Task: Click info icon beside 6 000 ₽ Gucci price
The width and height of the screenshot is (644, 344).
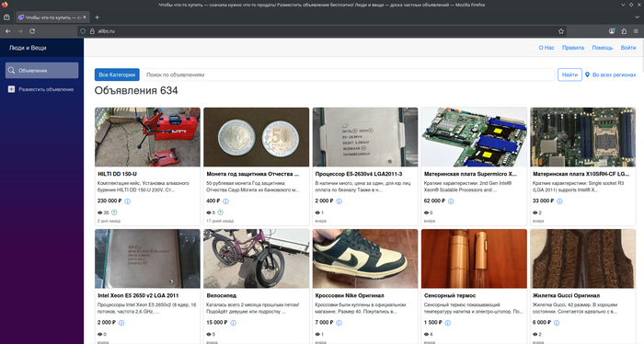Action: (557, 323)
